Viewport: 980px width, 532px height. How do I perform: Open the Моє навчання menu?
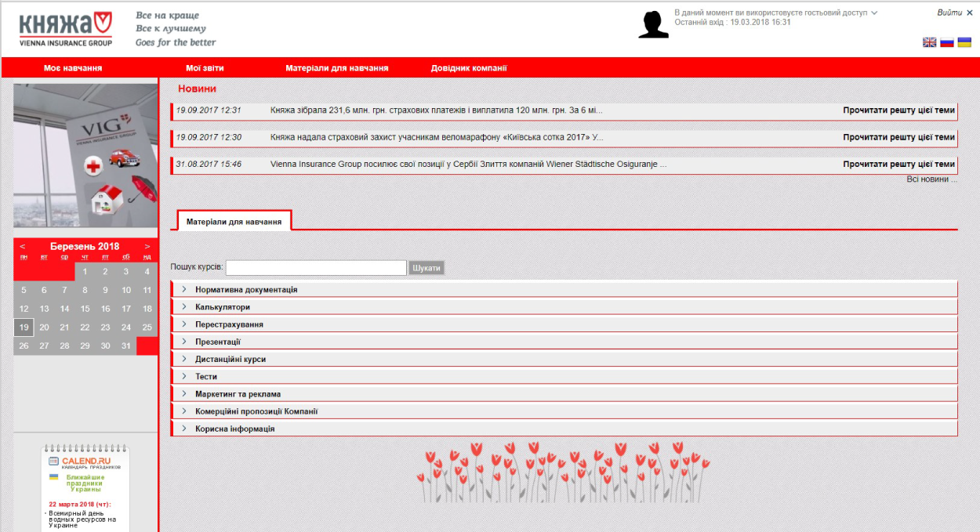[73, 68]
